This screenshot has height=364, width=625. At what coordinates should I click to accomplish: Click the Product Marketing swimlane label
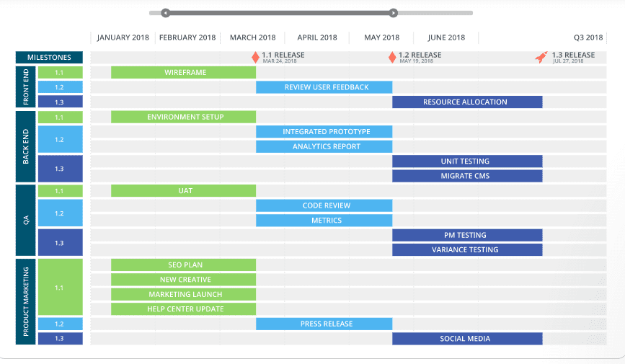tap(25, 301)
